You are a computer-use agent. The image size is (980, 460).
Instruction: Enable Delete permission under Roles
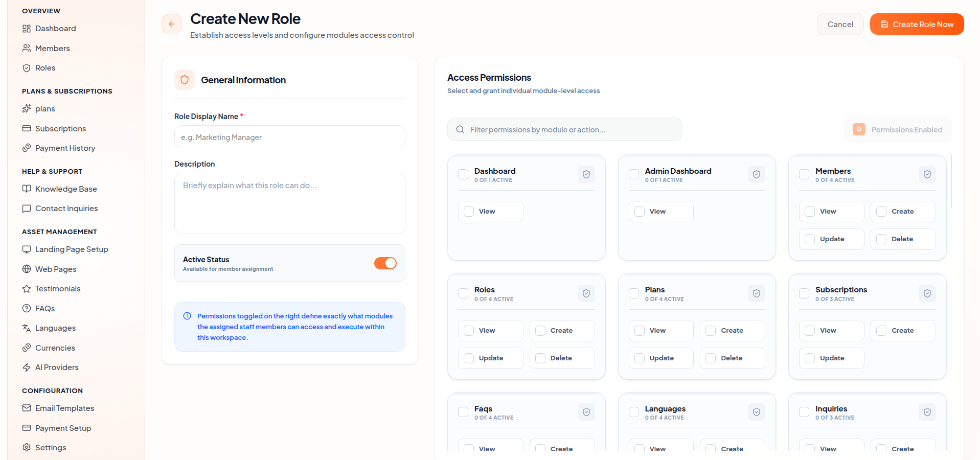pos(540,358)
